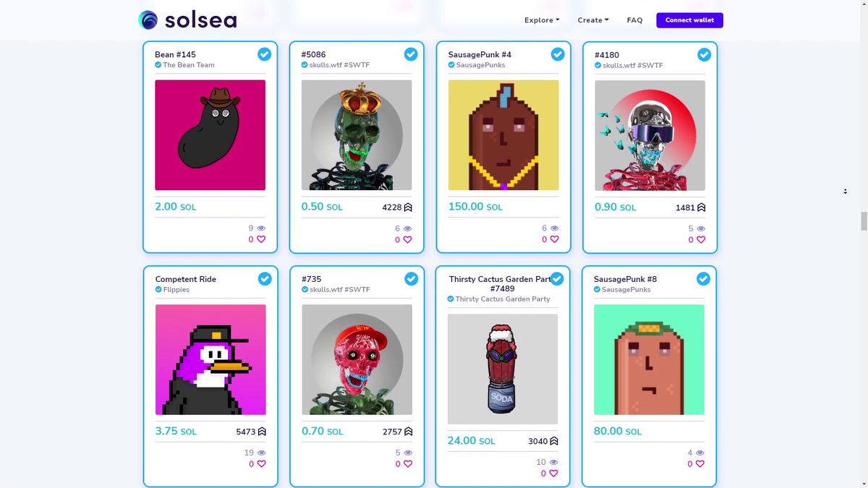The height and width of the screenshot is (488, 868).
Task: Toggle the heart on #735 skull card
Action: [x=407, y=464]
